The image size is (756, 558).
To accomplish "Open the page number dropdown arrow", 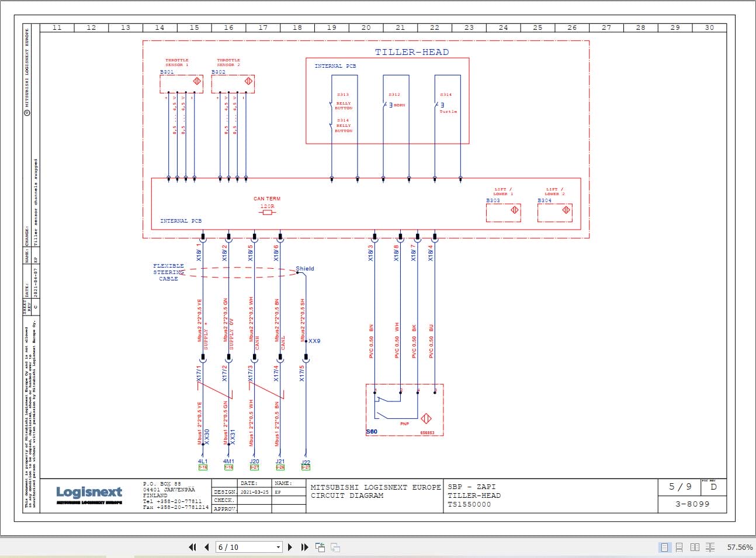I will 278,547.
